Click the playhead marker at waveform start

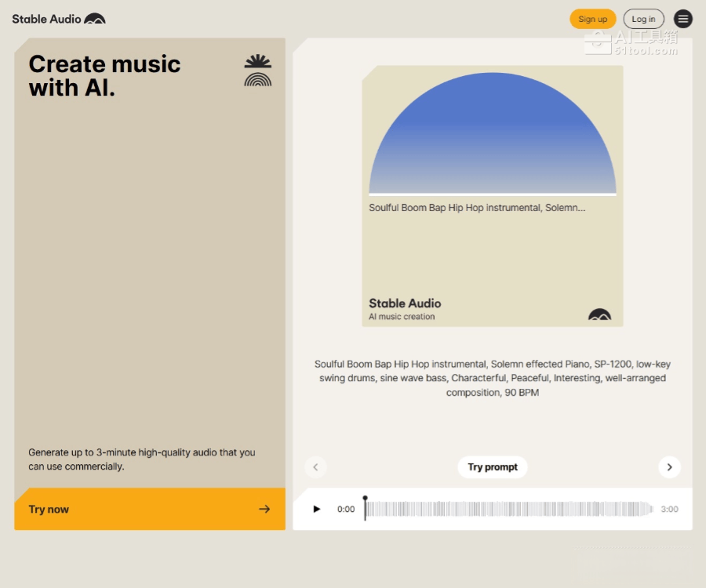pyautogui.click(x=365, y=499)
